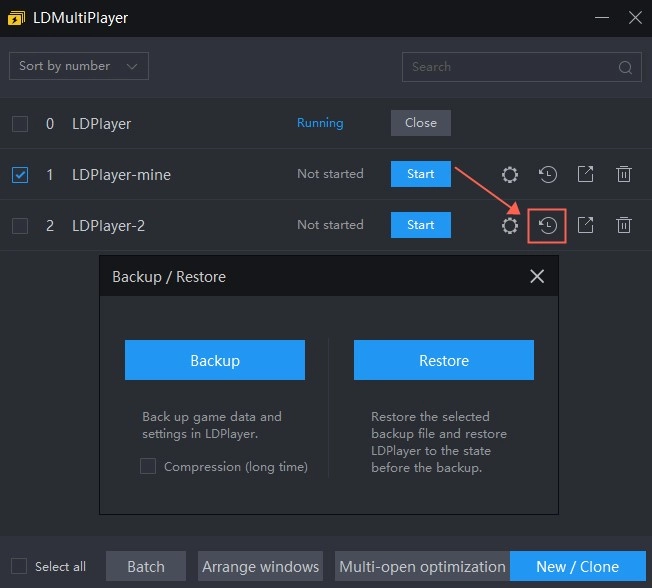The image size is (652, 588).
Task: Close the LDMultiPlayer window
Action: point(635,17)
